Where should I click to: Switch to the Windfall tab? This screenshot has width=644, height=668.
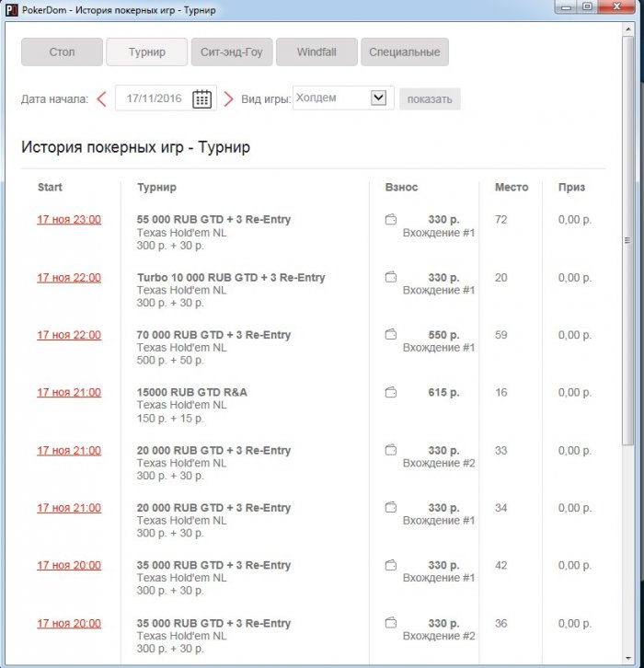[316, 52]
